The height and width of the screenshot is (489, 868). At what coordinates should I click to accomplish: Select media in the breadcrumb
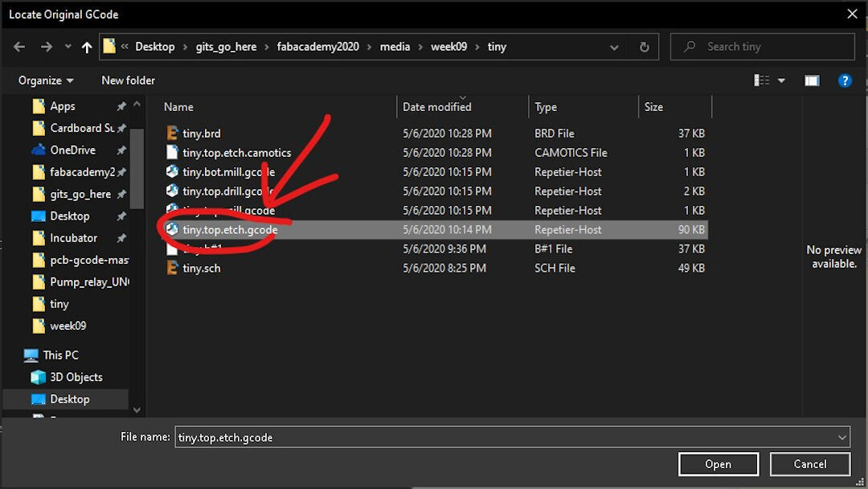point(395,47)
